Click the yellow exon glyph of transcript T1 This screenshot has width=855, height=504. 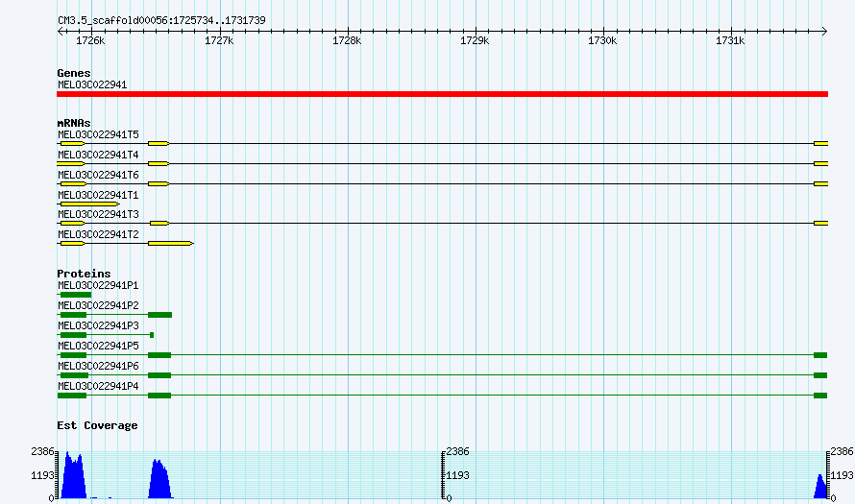point(89,204)
